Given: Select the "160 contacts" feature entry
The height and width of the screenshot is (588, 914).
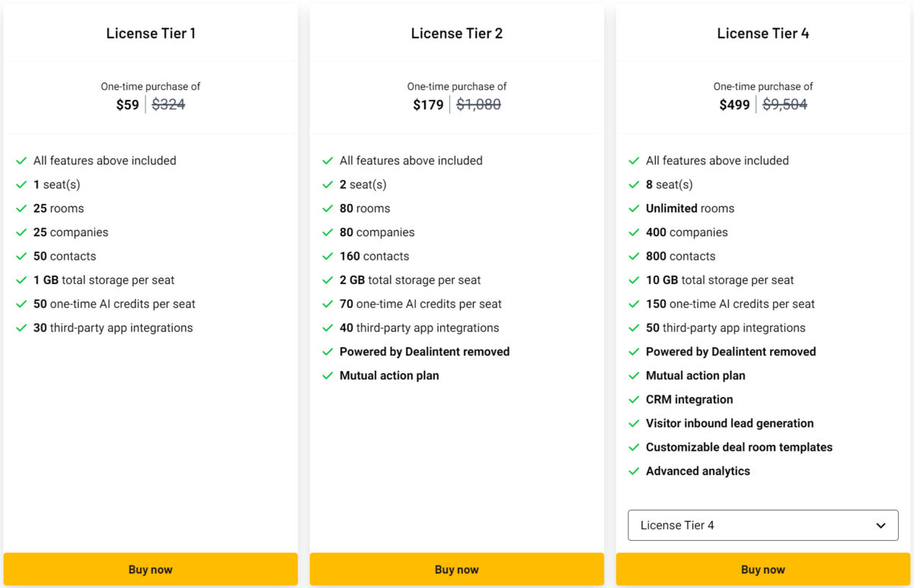Looking at the screenshot, I should 374,256.
